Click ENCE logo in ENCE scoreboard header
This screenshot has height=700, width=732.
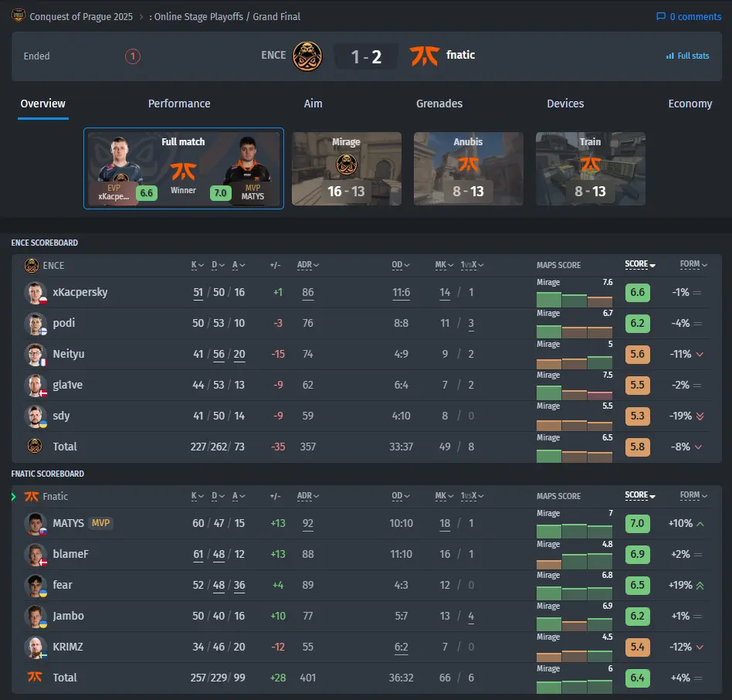[x=32, y=265]
